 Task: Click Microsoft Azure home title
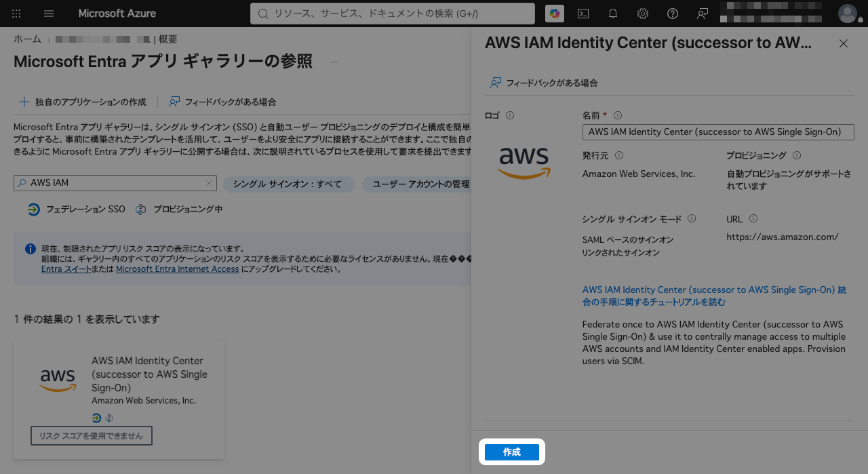click(x=117, y=14)
